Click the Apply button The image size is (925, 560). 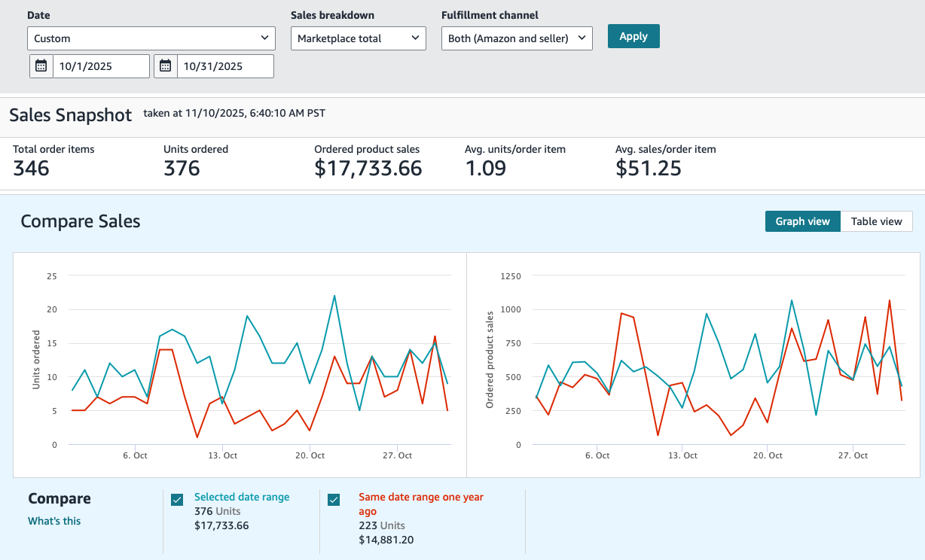(x=633, y=36)
